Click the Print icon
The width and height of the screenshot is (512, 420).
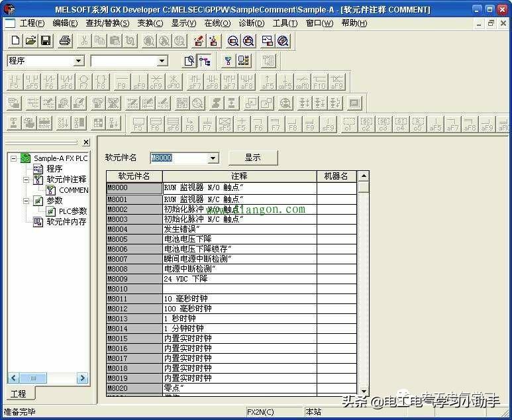pos(65,41)
